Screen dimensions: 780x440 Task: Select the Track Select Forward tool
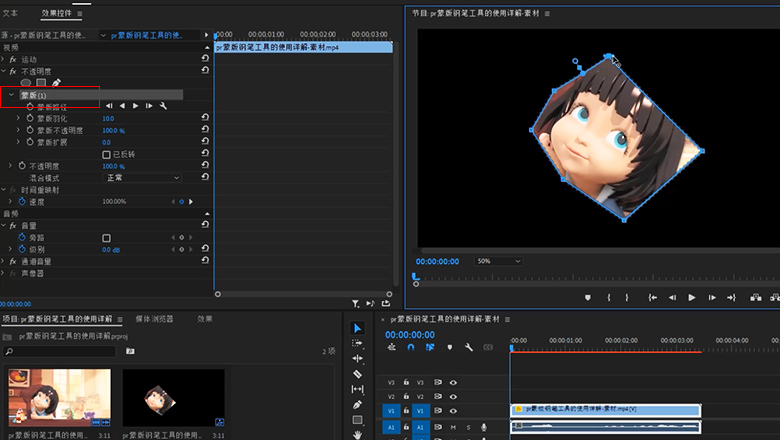click(357, 343)
